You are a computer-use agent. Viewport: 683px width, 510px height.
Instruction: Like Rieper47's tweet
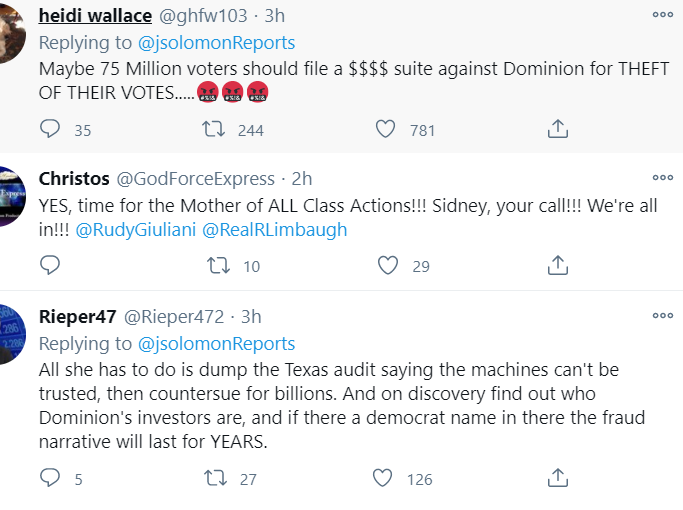[387, 479]
